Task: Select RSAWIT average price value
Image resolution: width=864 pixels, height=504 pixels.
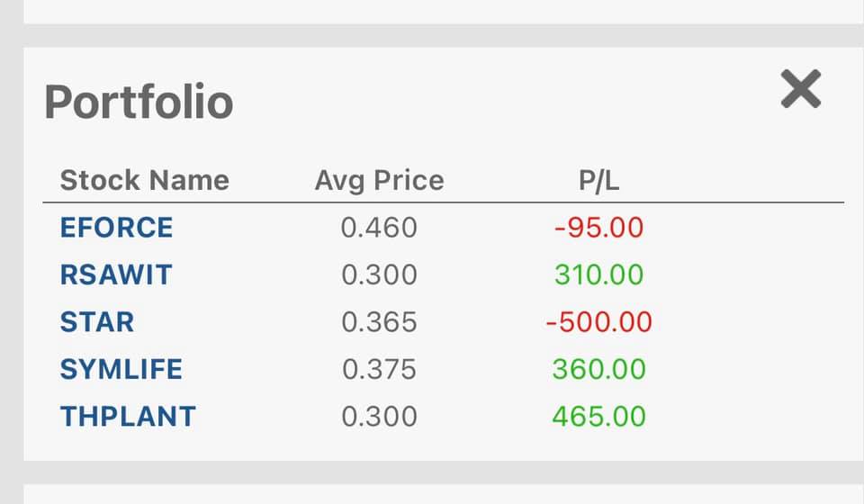Action: (379, 274)
